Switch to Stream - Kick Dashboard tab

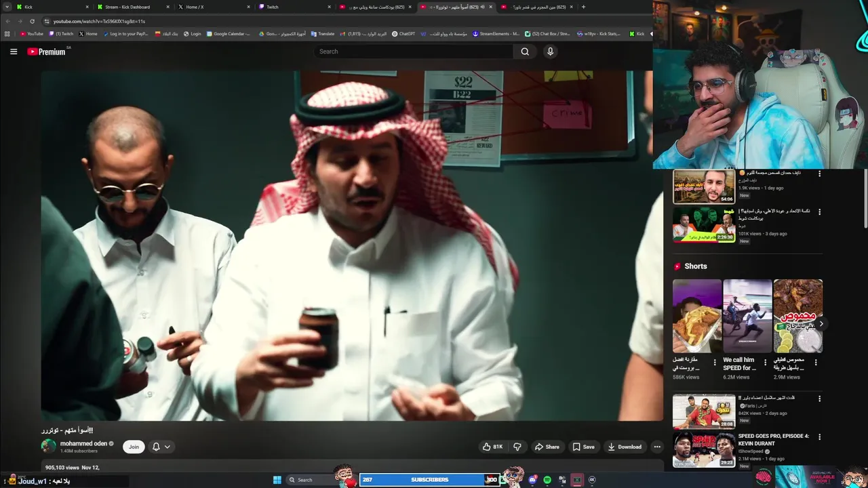(133, 7)
